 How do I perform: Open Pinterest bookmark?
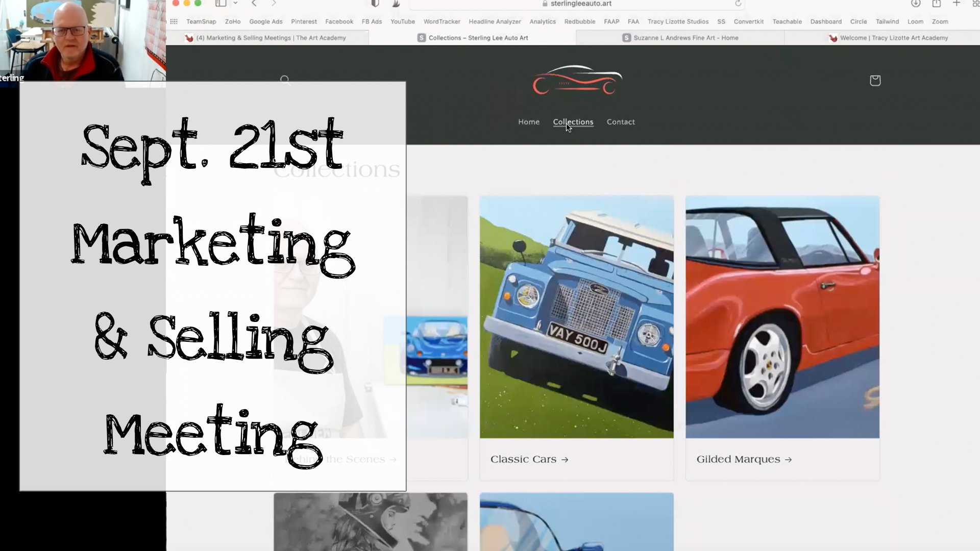click(x=304, y=21)
